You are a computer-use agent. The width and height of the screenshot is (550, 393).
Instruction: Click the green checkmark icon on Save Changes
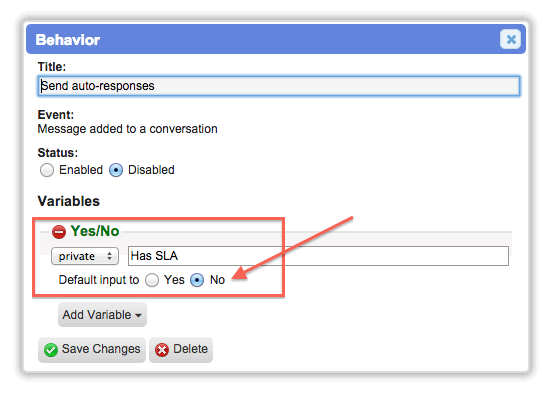click(51, 349)
